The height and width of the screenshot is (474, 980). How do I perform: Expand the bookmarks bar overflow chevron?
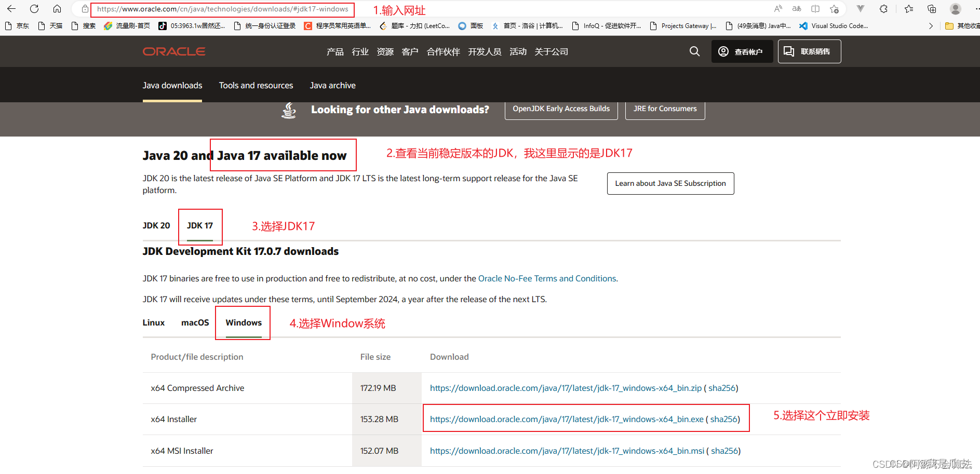pos(931,26)
